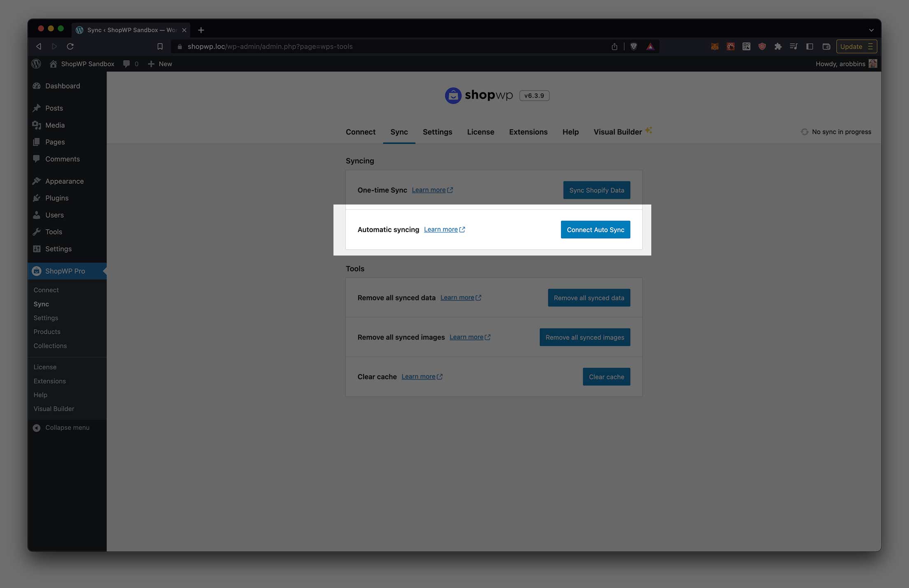Click the v6.3.9 version badge
This screenshot has width=909, height=588.
click(x=534, y=95)
